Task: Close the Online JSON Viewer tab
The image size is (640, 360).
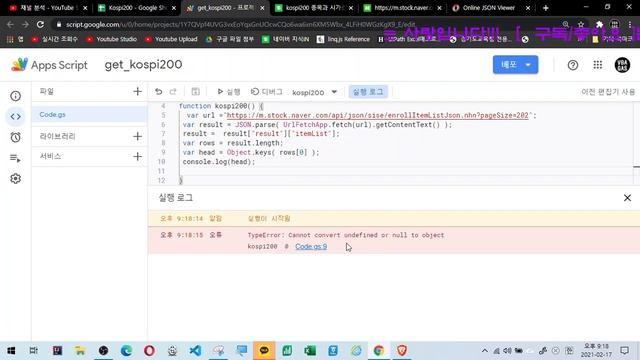Action: [528, 8]
